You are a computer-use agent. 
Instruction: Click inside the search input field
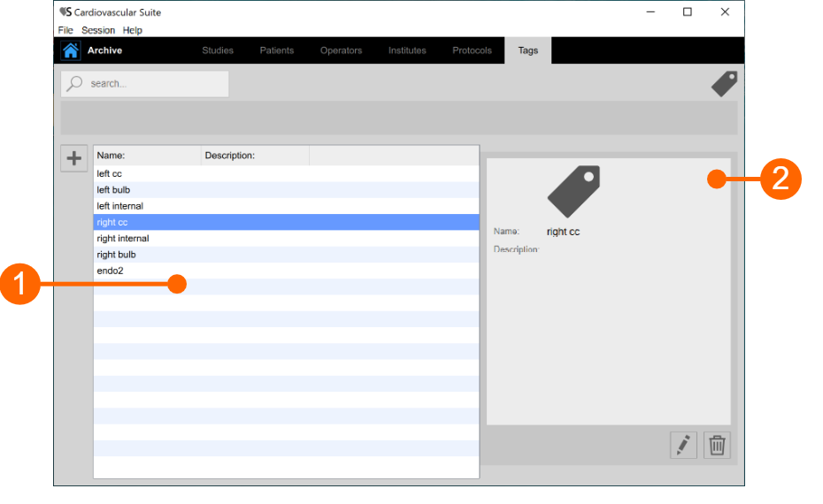(x=155, y=84)
